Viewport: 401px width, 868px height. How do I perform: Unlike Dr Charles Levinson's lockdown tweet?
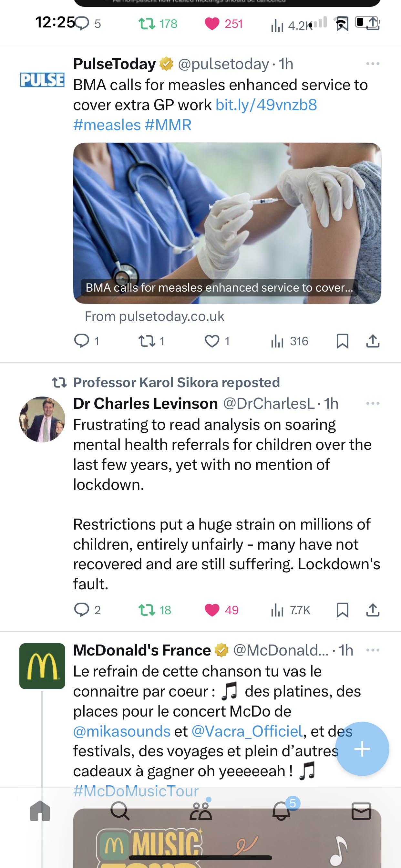coord(221,610)
